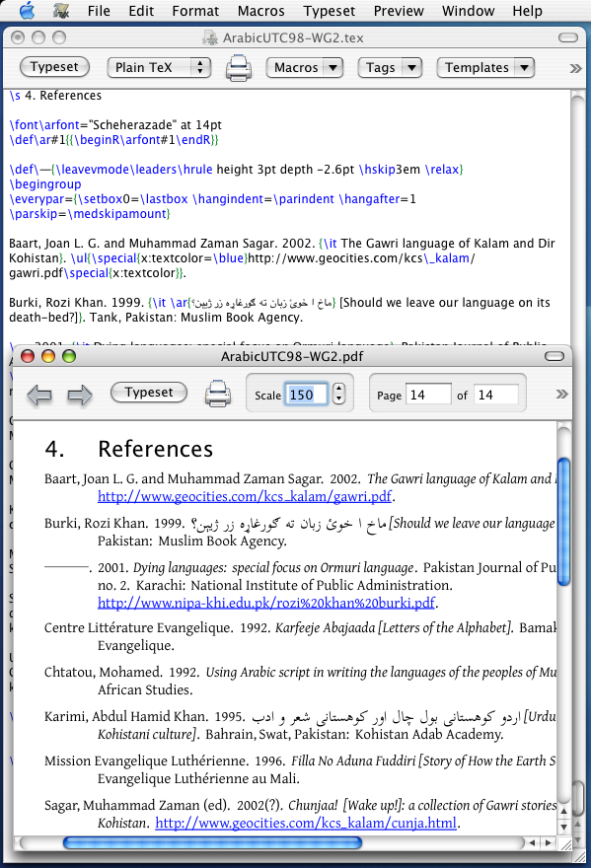
Task: Open the Preview menu
Action: click(x=399, y=11)
